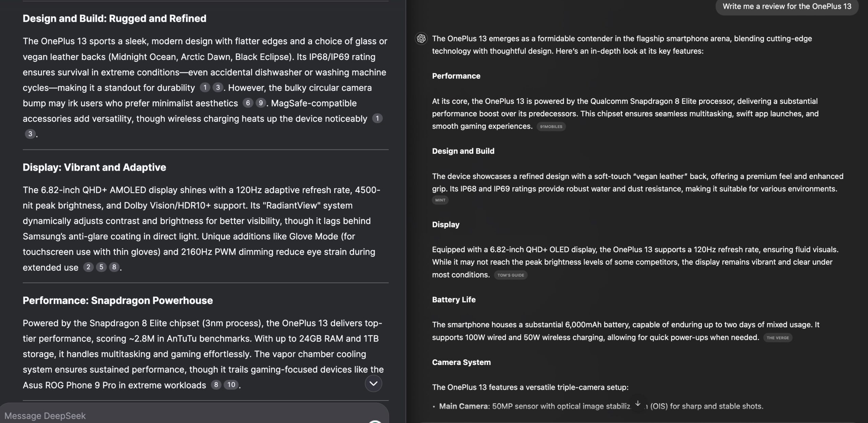Click citation 1 after "heats up the device noticeably"
Viewport: 868px width, 423px height.
(377, 118)
